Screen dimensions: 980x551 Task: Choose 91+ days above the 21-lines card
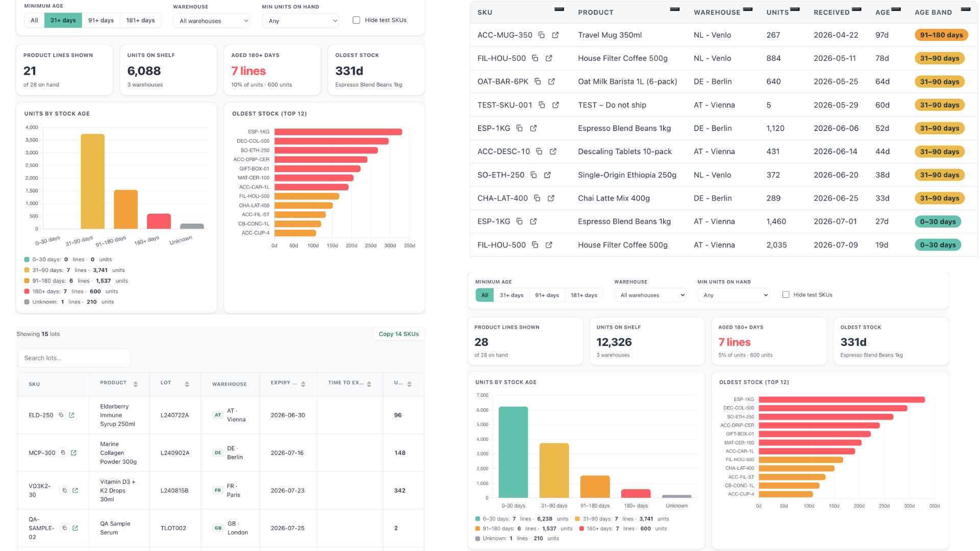pos(101,20)
